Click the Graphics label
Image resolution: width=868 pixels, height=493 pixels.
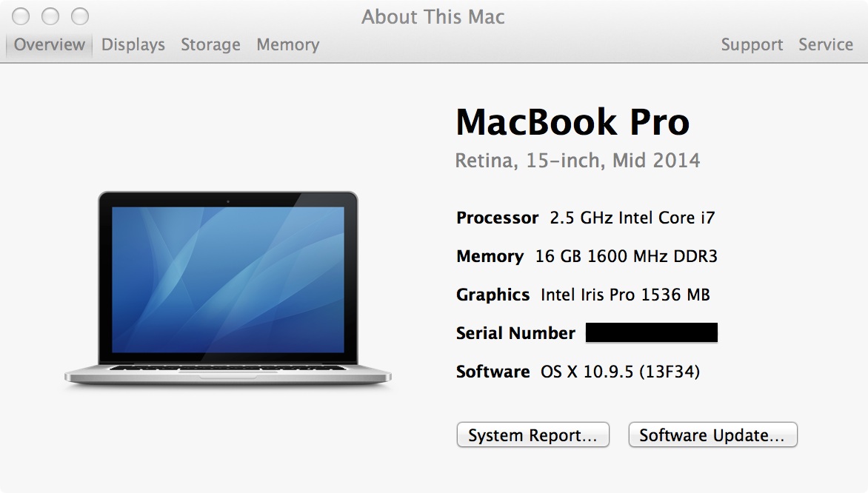[493, 295]
